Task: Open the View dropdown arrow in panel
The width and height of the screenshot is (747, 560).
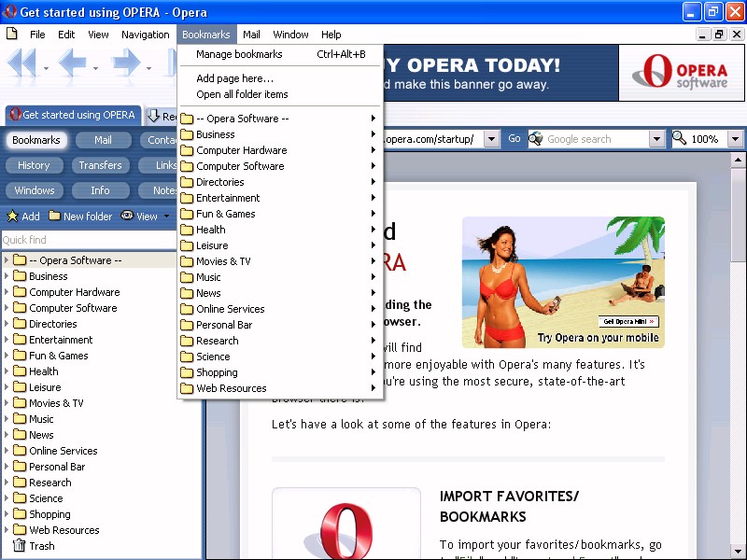Action: (166, 217)
